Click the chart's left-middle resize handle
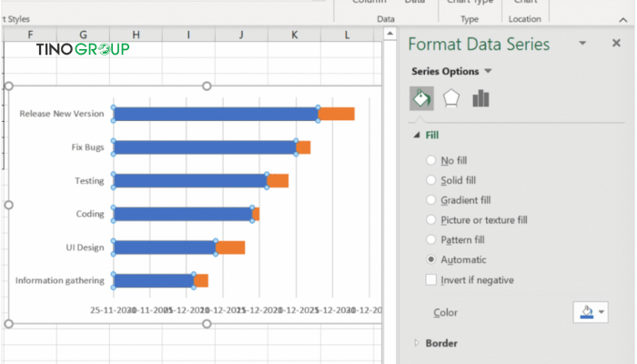 click(8, 205)
